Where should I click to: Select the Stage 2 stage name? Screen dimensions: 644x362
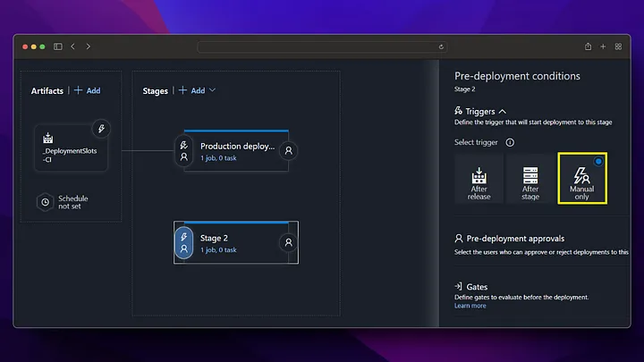(x=214, y=238)
